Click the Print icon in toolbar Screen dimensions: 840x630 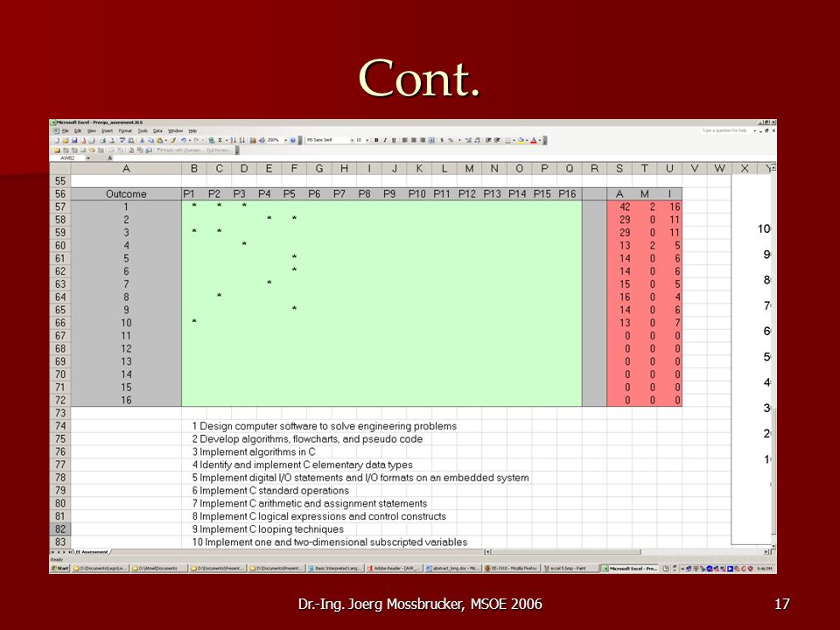tap(103, 140)
